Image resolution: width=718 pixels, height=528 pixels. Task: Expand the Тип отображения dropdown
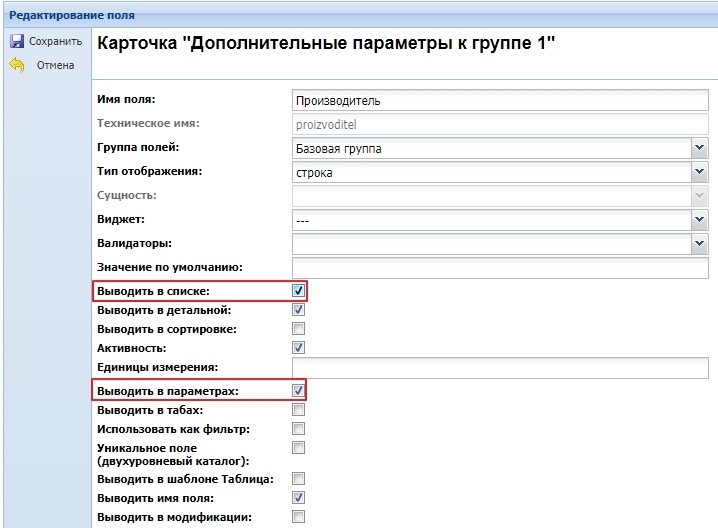699,173
